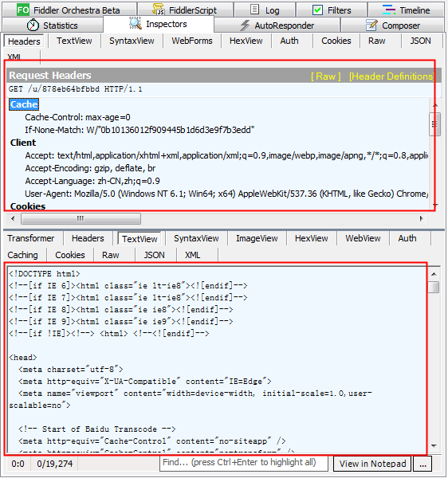448x478 pixels.
Task: Open the response Caching tab
Action: tap(22, 255)
